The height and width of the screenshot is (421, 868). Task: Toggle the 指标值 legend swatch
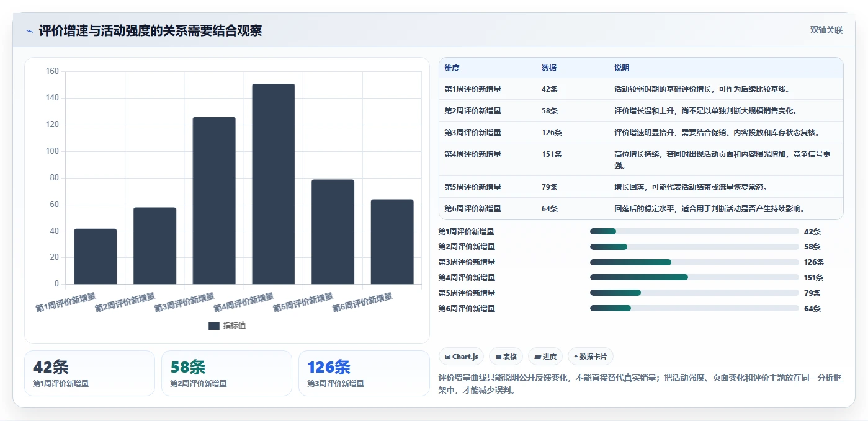[x=214, y=326]
